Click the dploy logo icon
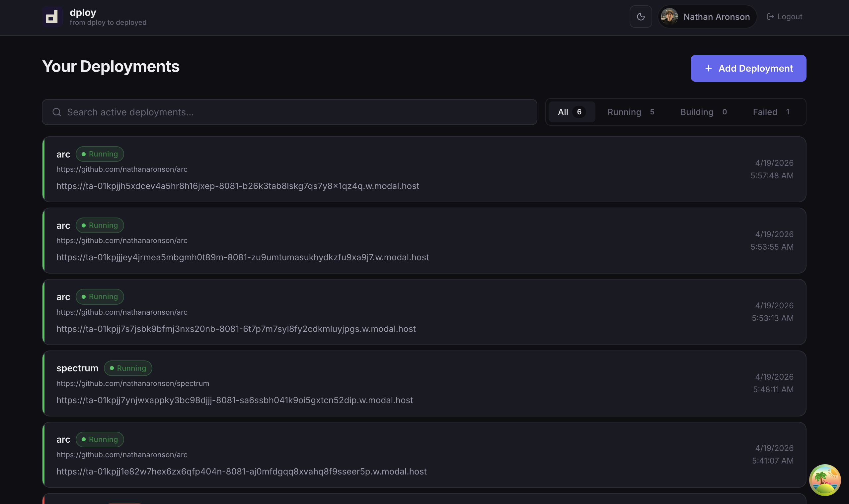849x504 pixels. [52, 17]
